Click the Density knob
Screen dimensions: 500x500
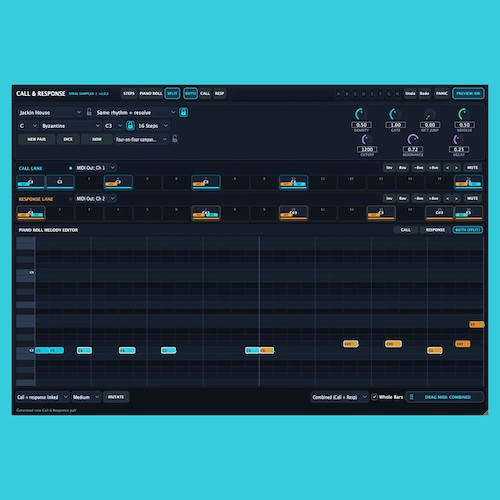(x=361, y=114)
